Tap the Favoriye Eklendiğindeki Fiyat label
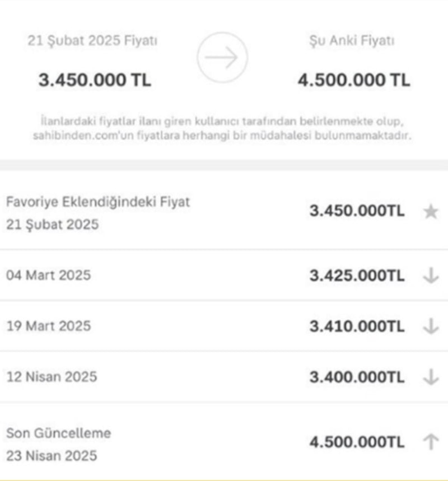448x481 pixels. click(98, 202)
